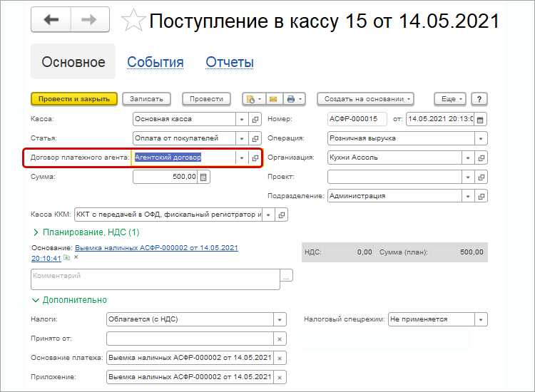
Task: Switch to the Основное tab
Action: tap(73, 62)
